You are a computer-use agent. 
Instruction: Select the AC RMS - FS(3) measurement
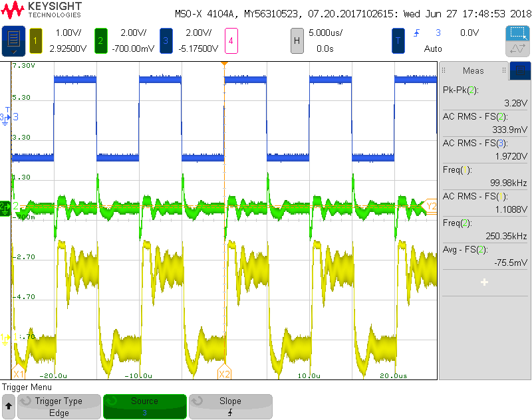485,150
